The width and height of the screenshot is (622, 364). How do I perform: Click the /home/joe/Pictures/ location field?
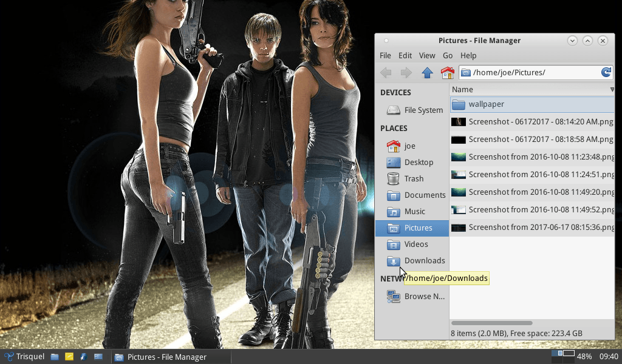[x=536, y=72]
